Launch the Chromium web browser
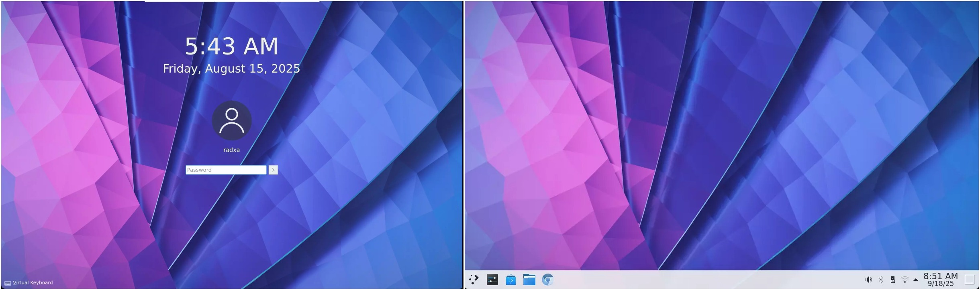980x290 pixels. (547, 279)
